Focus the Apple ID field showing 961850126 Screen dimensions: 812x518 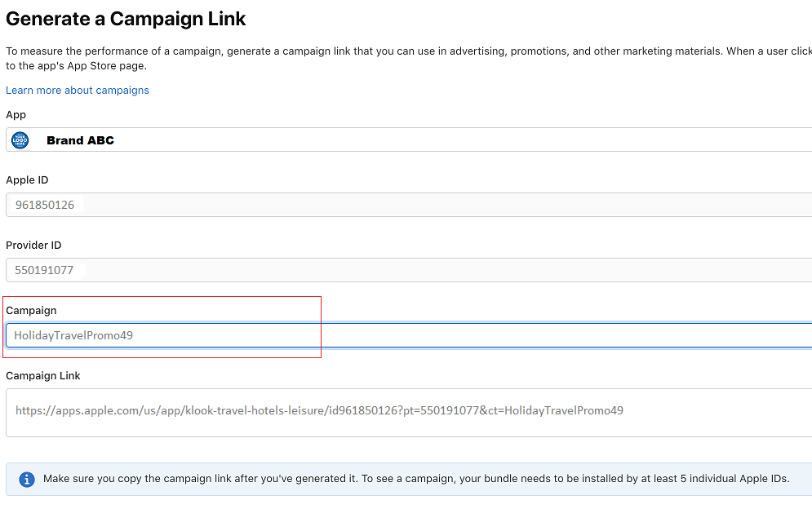point(409,205)
